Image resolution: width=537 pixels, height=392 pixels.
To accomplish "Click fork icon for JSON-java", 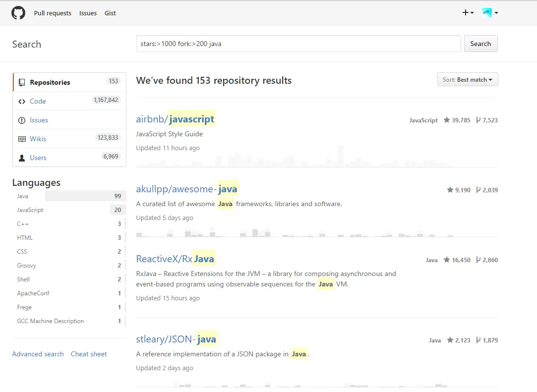I will click(x=478, y=340).
